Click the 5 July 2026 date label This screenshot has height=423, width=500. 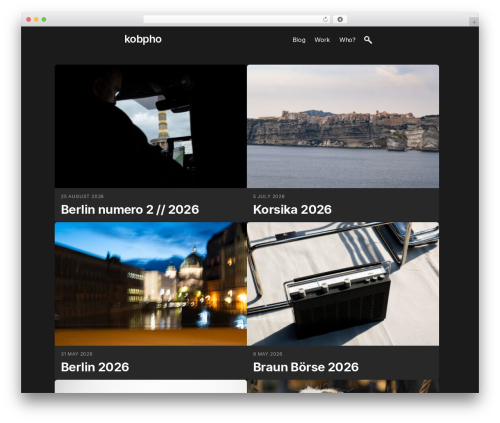point(269,196)
